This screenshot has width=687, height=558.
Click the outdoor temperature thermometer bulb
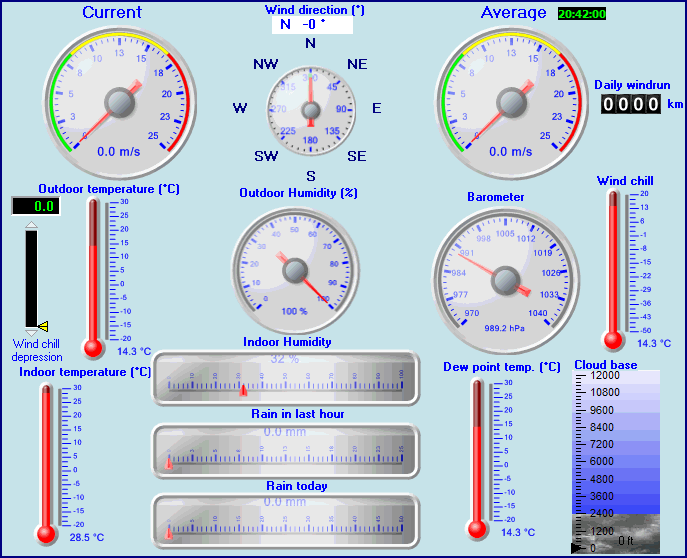pyautogui.click(x=93, y=348)
